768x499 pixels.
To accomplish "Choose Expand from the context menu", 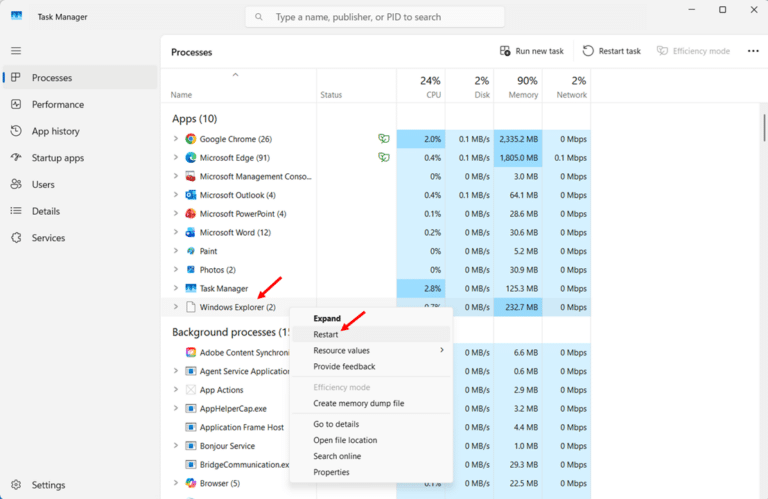I will [371, 318].
